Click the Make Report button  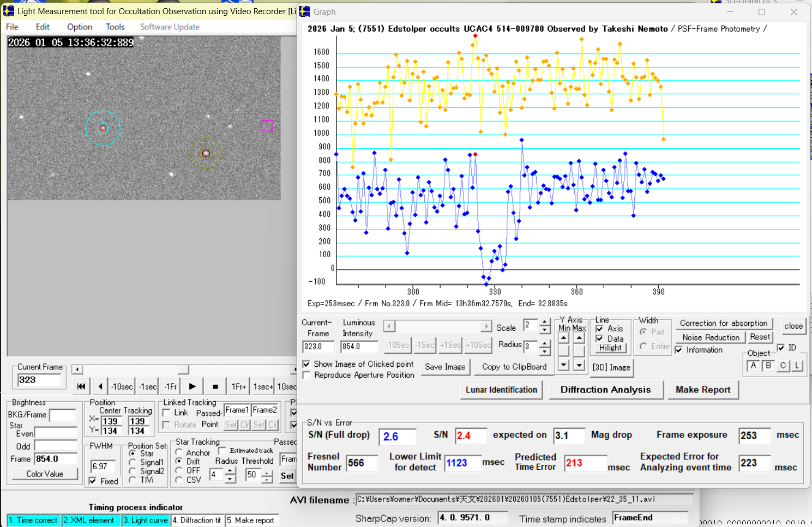pos(702,390)
